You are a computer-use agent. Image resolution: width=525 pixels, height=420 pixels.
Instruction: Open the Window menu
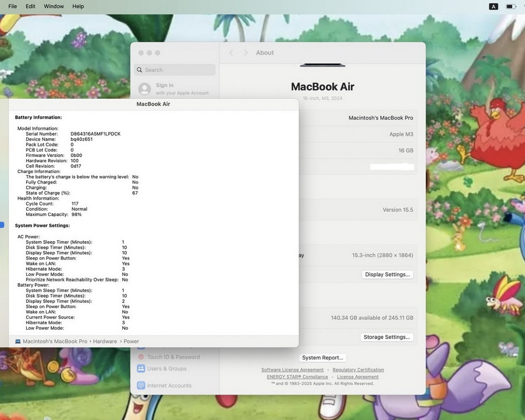54,6
